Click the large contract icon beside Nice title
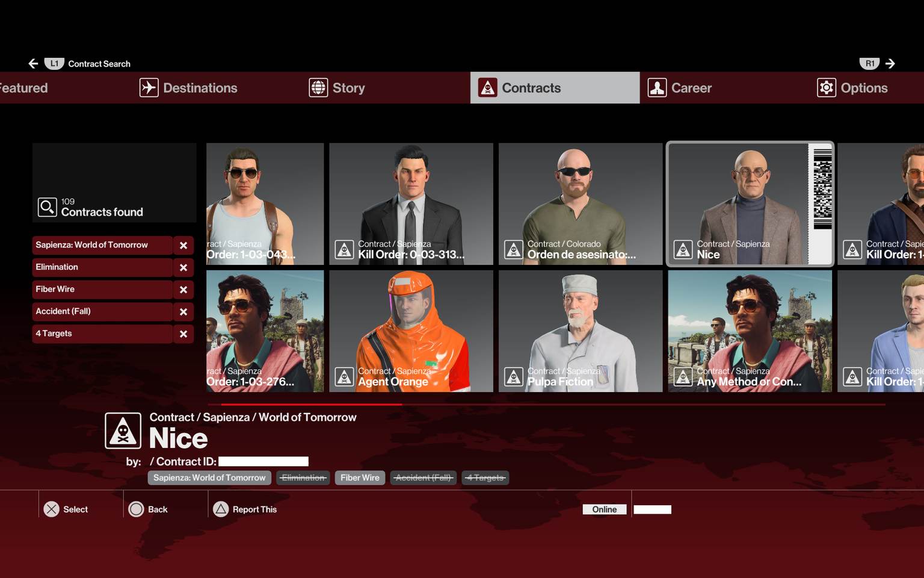The height and width of the screenshot is (578, 924). tap(123, 430)
